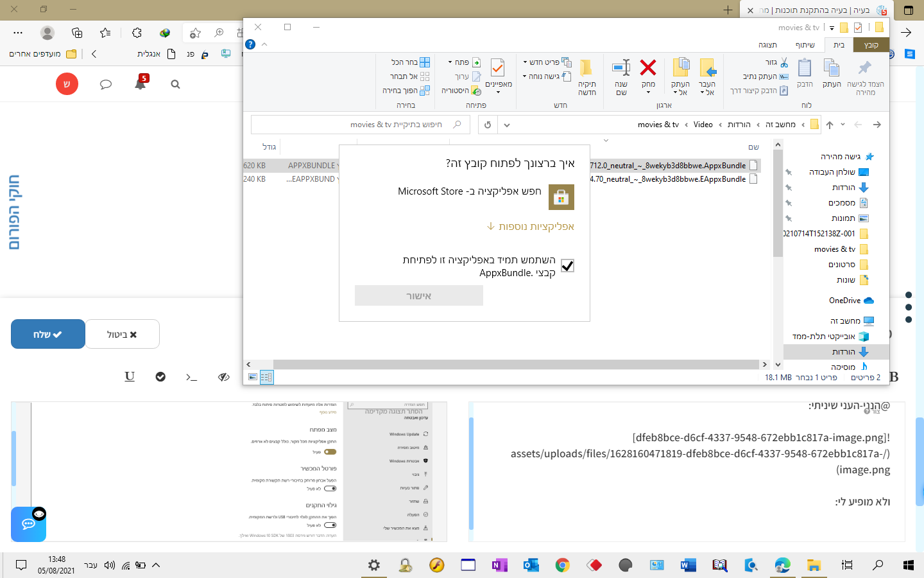Open OneNote from the taskbar

[499, 565]
